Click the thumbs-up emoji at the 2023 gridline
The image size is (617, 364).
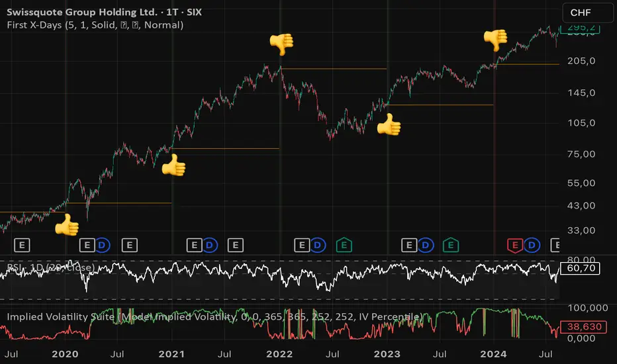click(389, 124)
